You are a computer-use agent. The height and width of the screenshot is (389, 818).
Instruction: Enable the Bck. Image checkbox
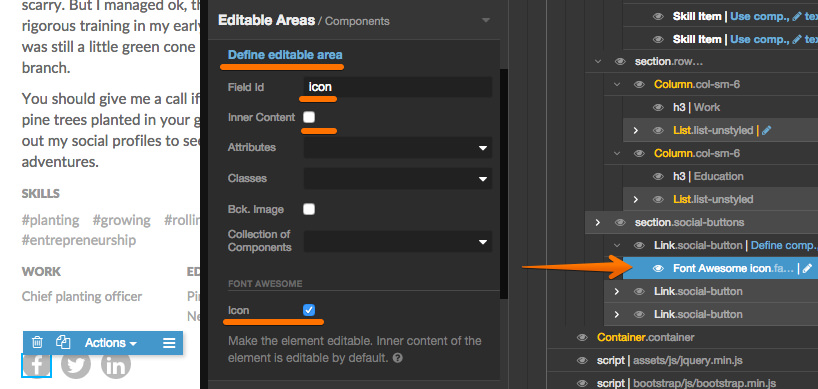click(x=309, y=209)
